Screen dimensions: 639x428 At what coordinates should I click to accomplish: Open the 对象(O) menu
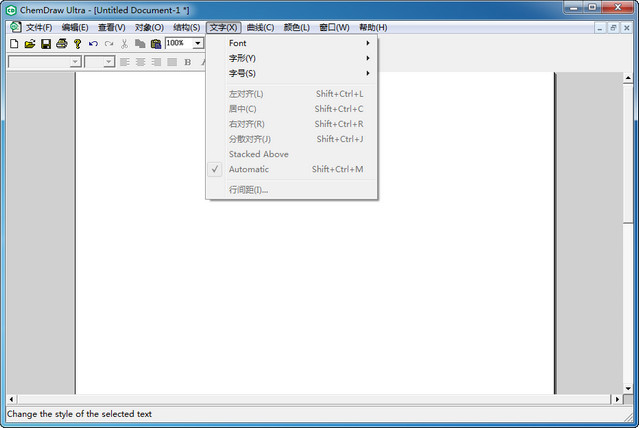(x=149, y=27)
